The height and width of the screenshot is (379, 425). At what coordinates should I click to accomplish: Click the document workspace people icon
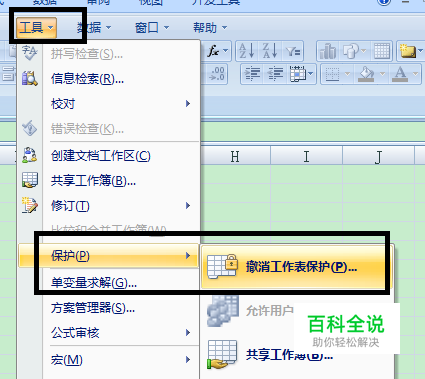(30, 155)
